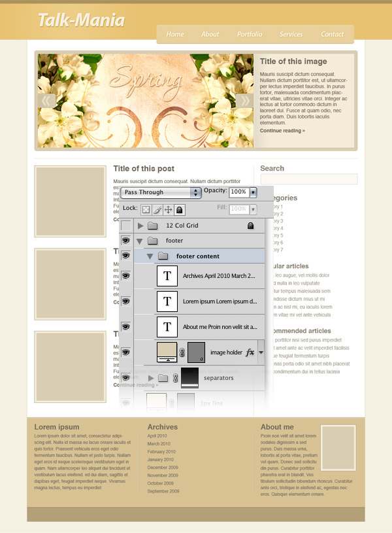Click 'Title of this image' heading
Image resolution: width=392 pixels, height=533 pixels.
pos(293,61)
